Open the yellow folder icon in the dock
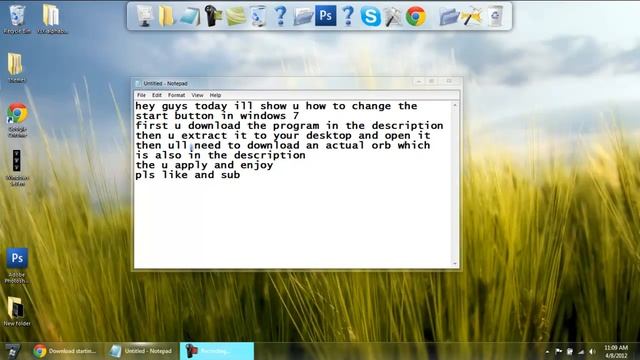The image size is (640, 360). click(x=166, y=16)
